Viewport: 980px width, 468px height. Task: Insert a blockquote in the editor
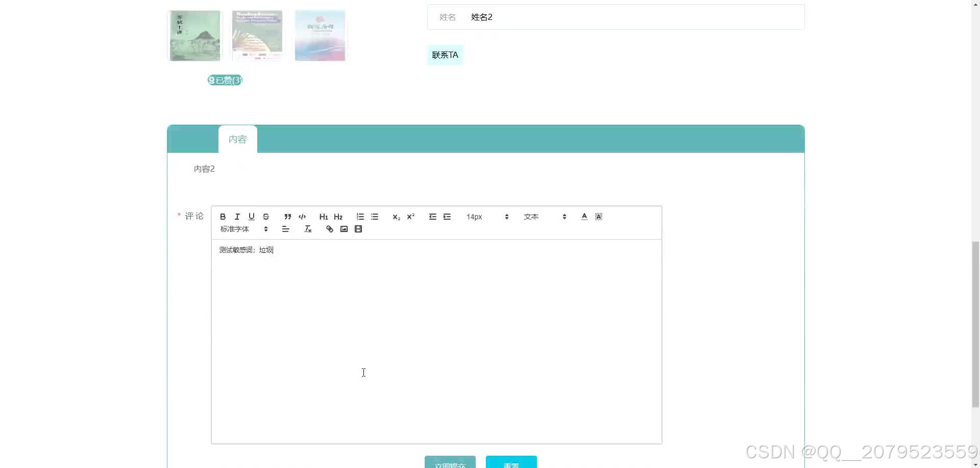[287, 217]
